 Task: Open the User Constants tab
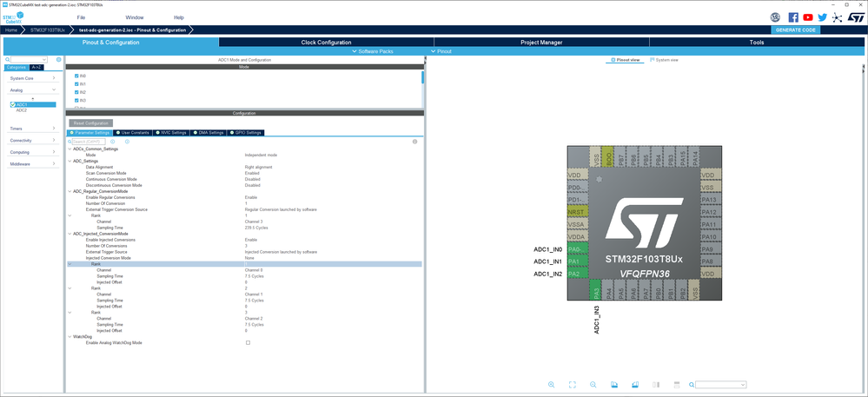(x=132, y=133)
